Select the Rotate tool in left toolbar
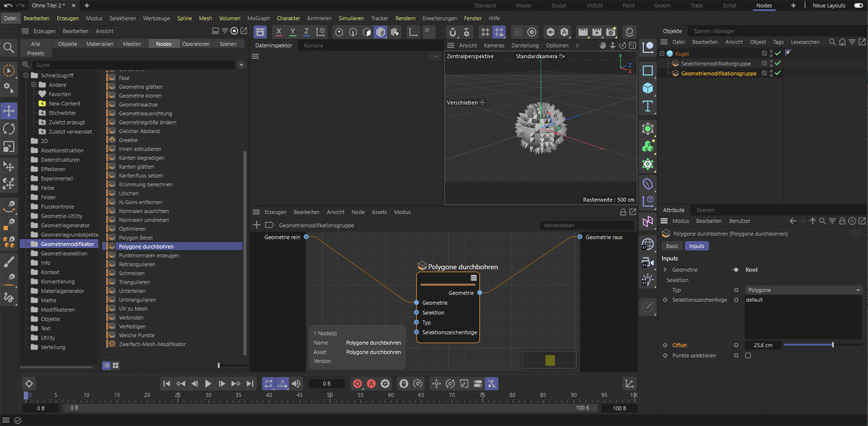 pyautogui.click(x=9, y=129)
